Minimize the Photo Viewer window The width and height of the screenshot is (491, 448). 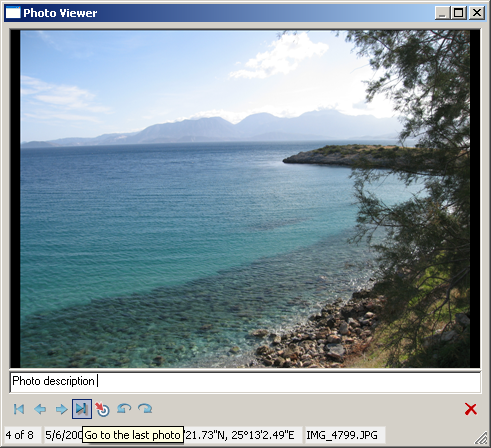(442, 13)
